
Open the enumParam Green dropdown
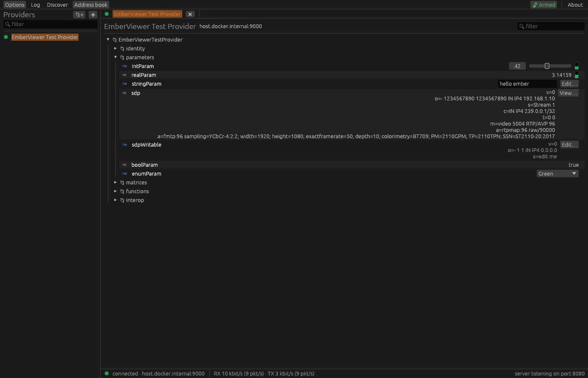coord(557,174)
